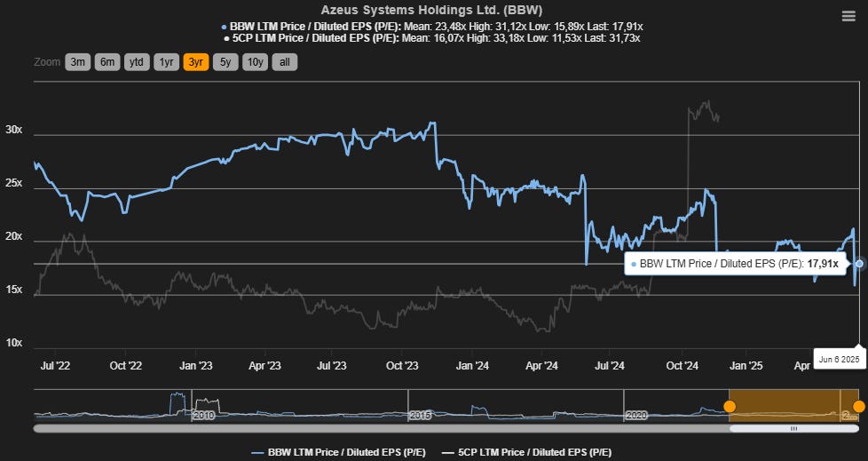Screen dimensions: 868x461
Task: Click the 17,91x tooltip value box
Action: click(736, 264)
